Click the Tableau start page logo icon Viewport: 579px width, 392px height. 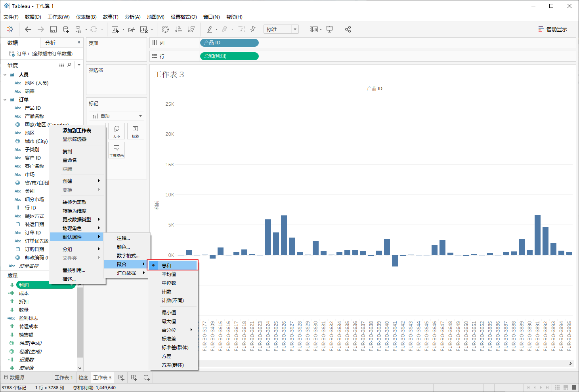[10, 29]
